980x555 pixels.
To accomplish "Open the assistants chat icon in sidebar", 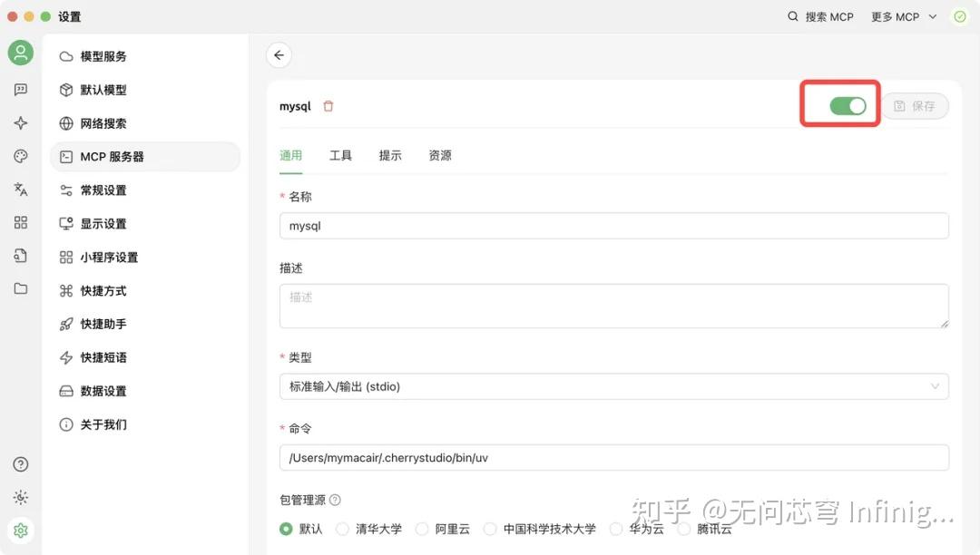I will click(x=20, y=89).
